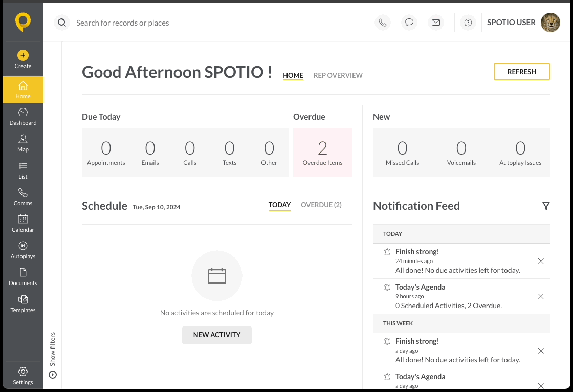Dismiss a day ago Finish strong notification

(x=541, y=351)
